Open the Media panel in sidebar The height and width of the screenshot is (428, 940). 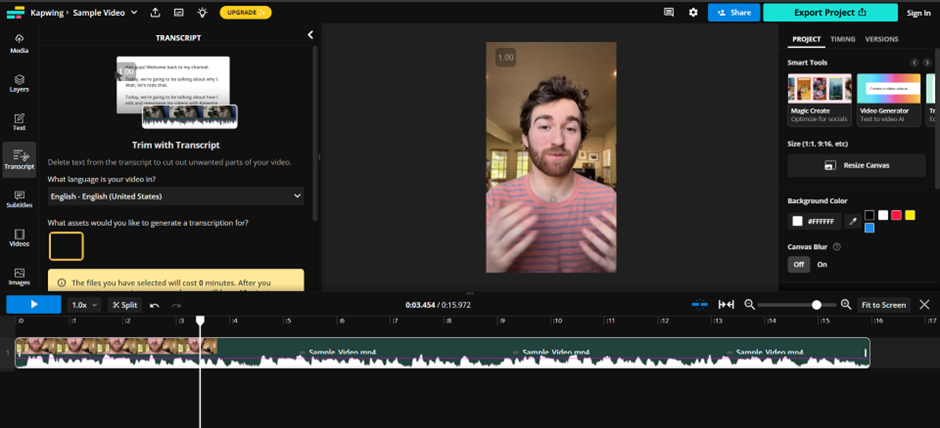(x=19, y=43)
